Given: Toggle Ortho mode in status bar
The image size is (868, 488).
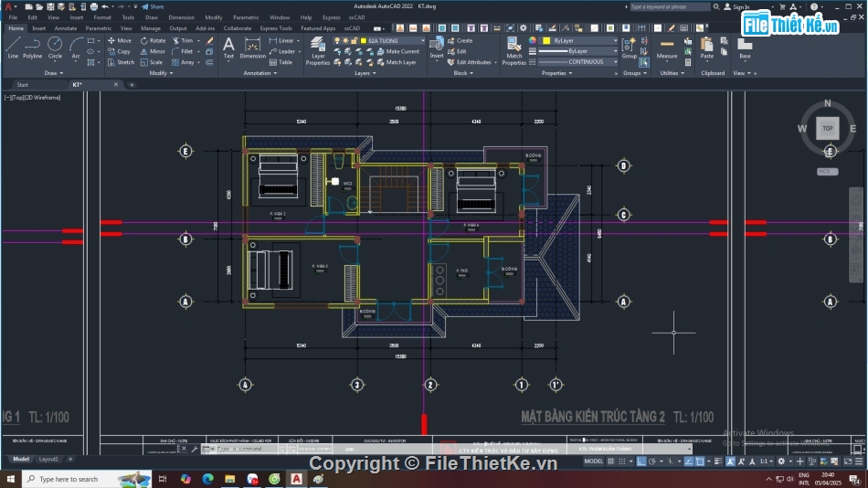Looking at the screenshot, I should (x=641, y=461).
